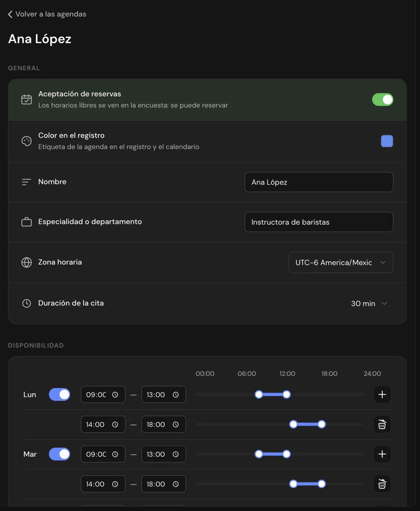Add a time slot for Mar with plus

[x=382, y=454]
